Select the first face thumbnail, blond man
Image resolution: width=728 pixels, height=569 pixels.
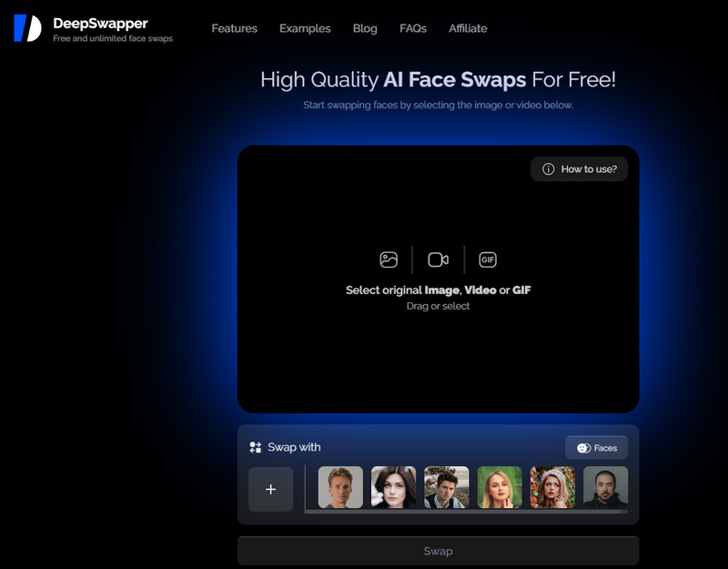[340, 487]
